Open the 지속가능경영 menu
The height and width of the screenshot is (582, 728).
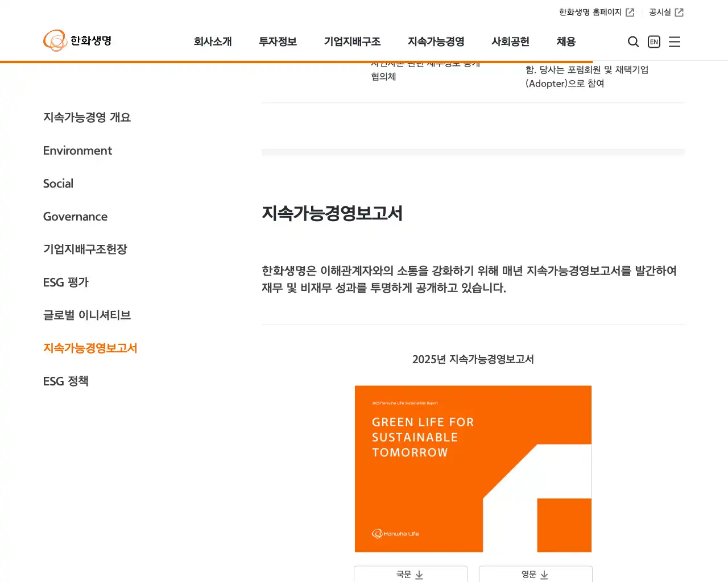(436, 41)
